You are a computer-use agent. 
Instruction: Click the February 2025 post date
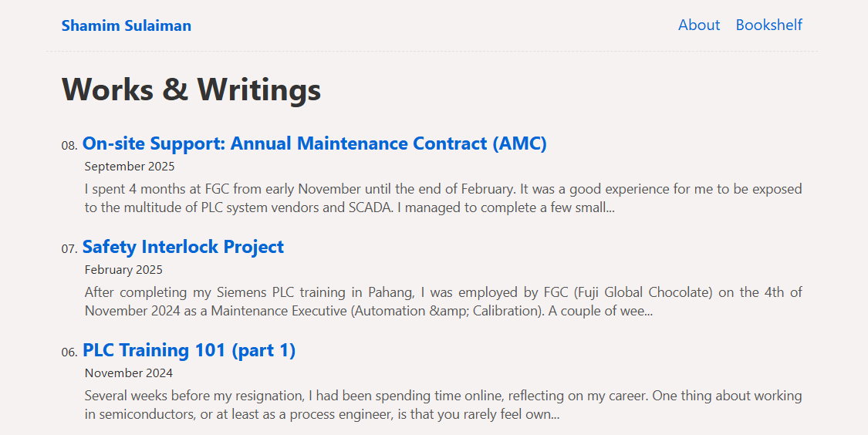pos(123,270)
